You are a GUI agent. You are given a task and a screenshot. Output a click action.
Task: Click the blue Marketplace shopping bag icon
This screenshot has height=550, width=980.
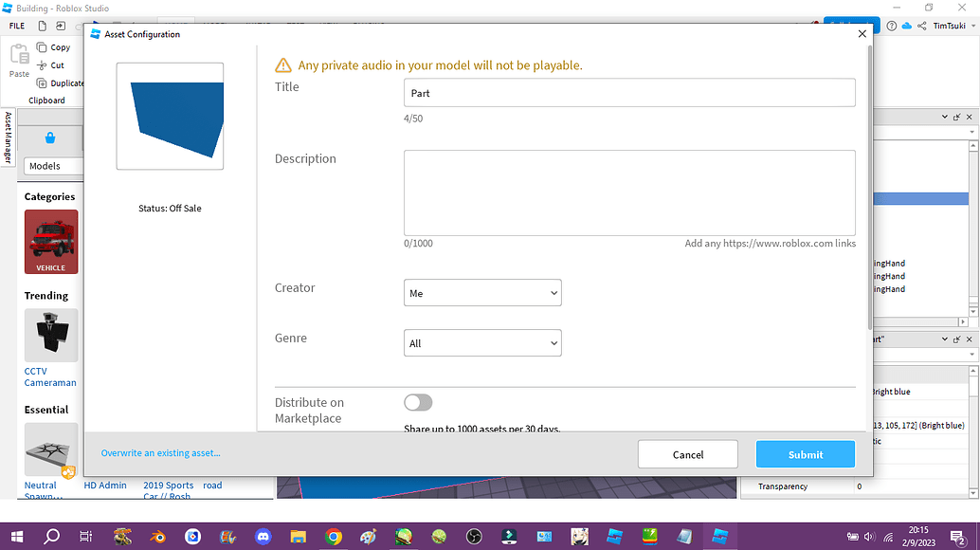pos(50,140)
